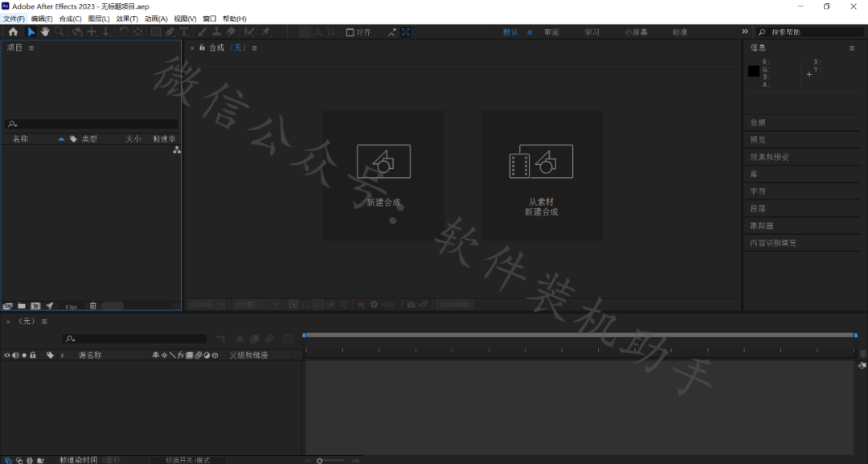Click the 8 bpc color depth button
The image size is (868, 464).
(72, 306)
